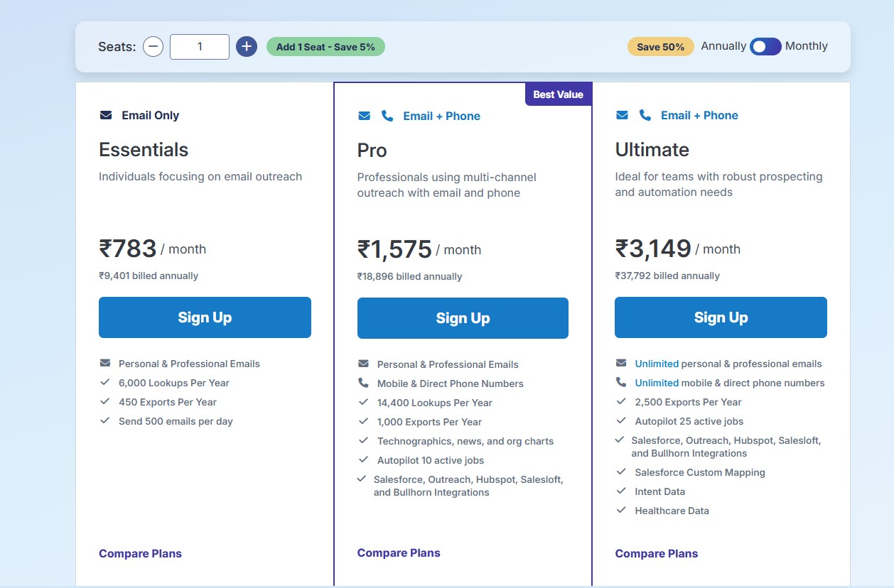The image size is (894, 588).
Task: Click the Best Value banner on Pro
Action: click(558, 94)
